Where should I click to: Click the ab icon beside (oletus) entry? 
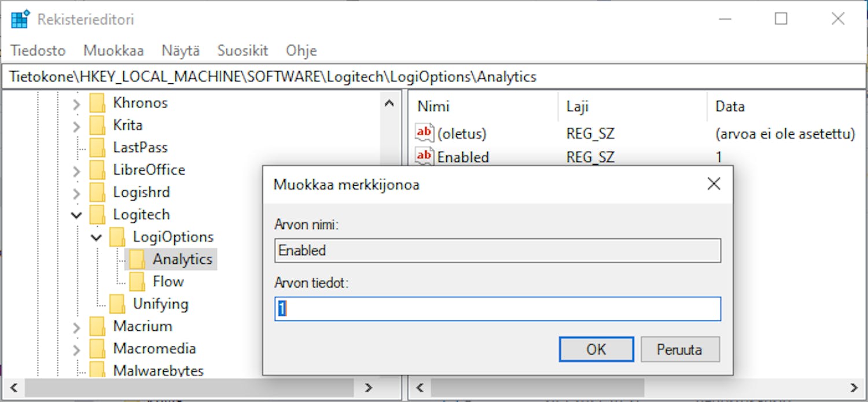pyautogui.click(x=424, y=132)
